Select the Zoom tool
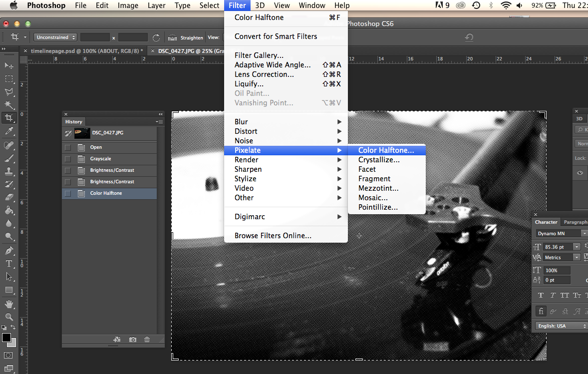 tap(9, 317)
